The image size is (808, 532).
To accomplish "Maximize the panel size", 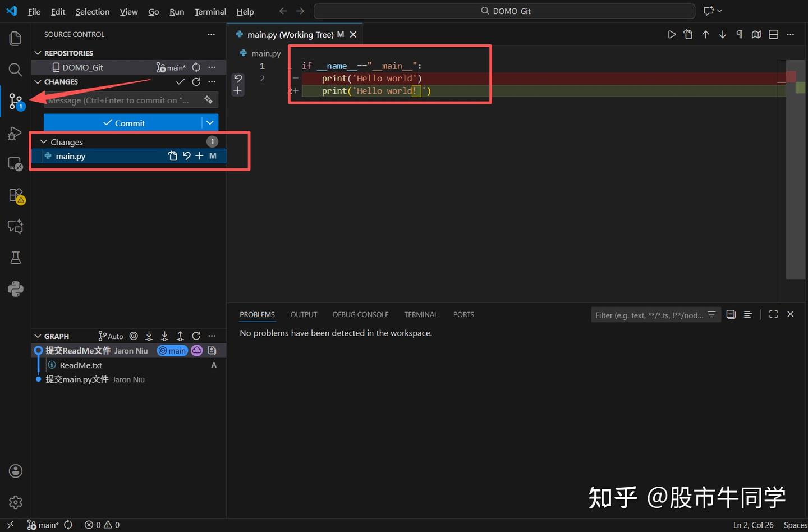I will click(773, 314).
